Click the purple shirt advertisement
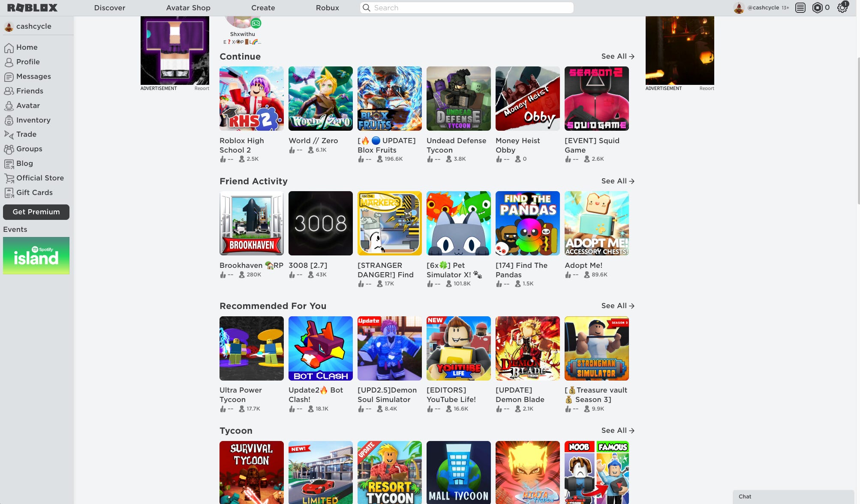Image resolution: width=860 pixels, height=504 pixels. [x=175, y=51]
